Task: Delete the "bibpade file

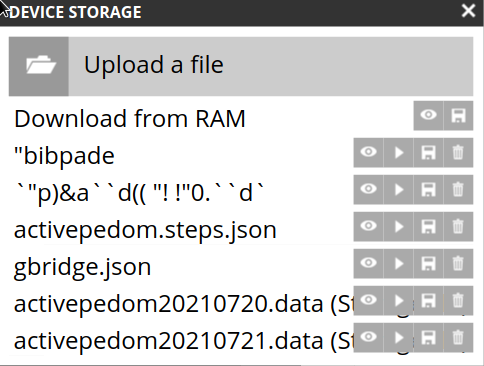Action: pyautogui.click(x=458, y=153)
